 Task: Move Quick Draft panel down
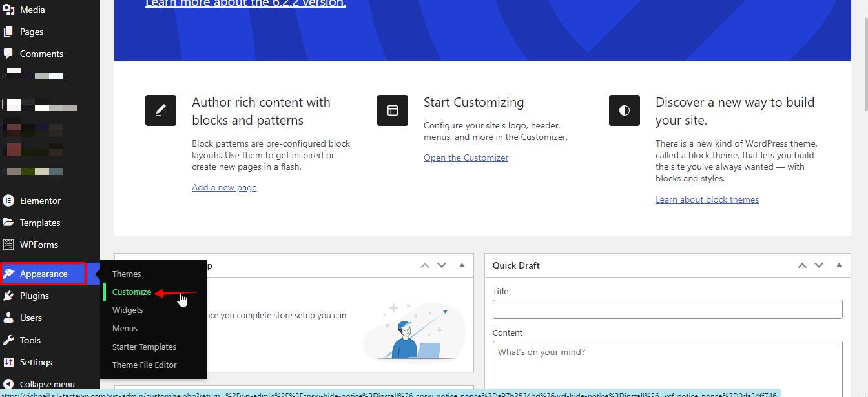(x=819, y=265)
